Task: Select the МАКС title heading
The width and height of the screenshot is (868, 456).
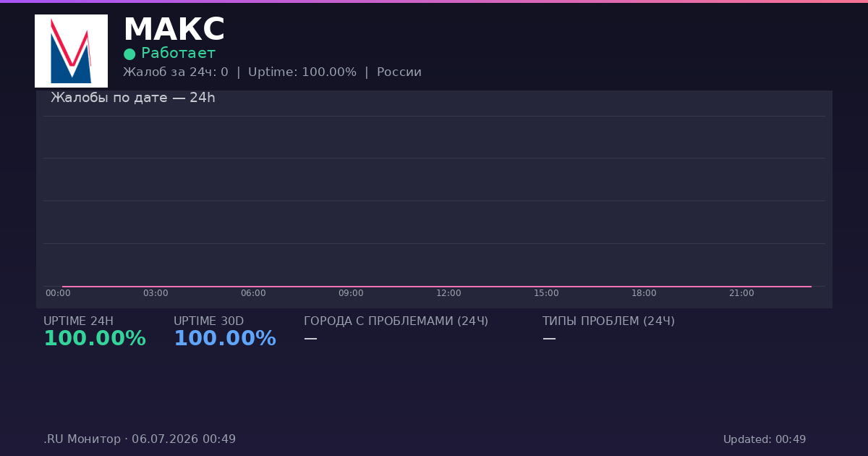Action: (x=174, y=30)
